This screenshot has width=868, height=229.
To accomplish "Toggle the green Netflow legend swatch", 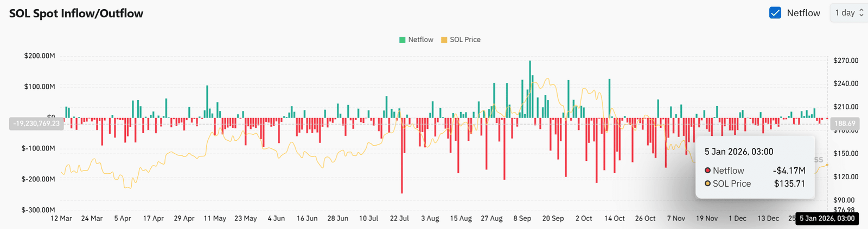I will click(x=403, y=40).
